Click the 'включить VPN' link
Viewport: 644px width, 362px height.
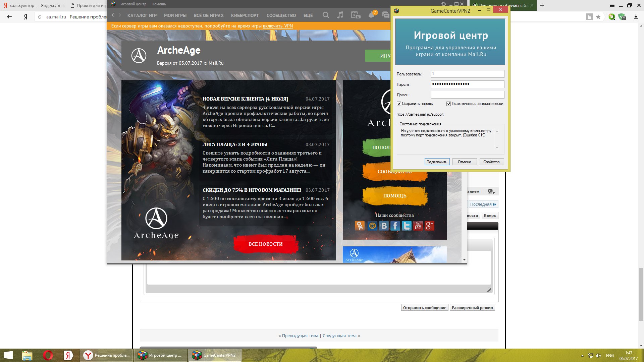(x=278, y=26)
